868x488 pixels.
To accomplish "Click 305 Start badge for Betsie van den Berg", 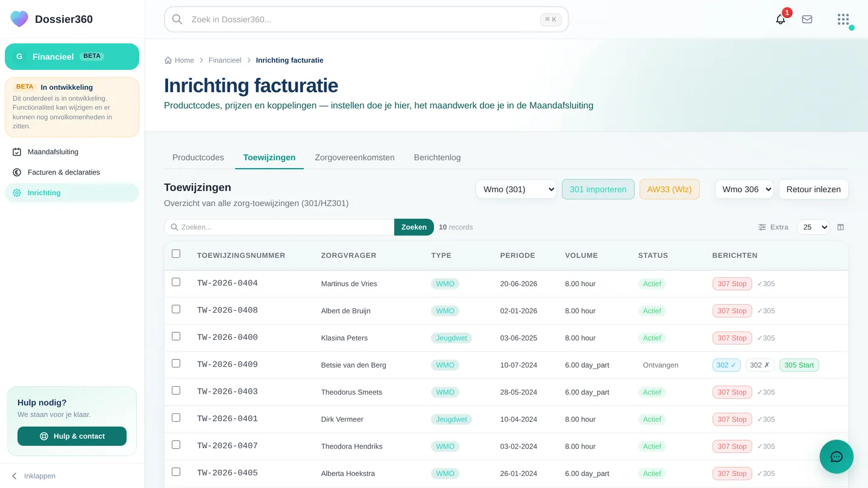I will click(799, 365).
